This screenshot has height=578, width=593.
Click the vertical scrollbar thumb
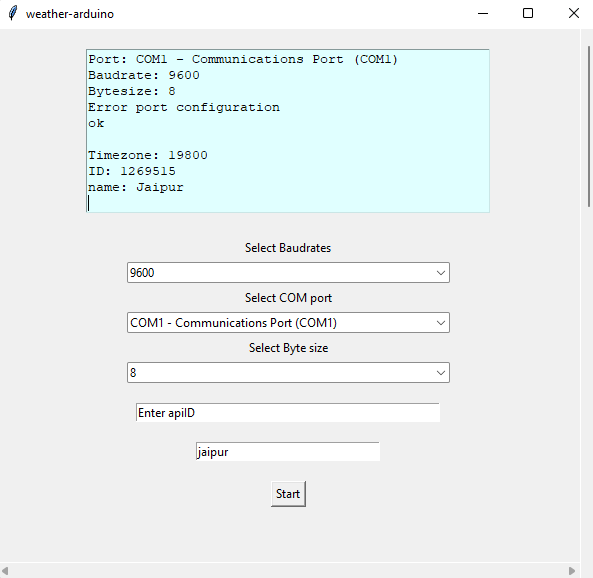tap(589, 126)
